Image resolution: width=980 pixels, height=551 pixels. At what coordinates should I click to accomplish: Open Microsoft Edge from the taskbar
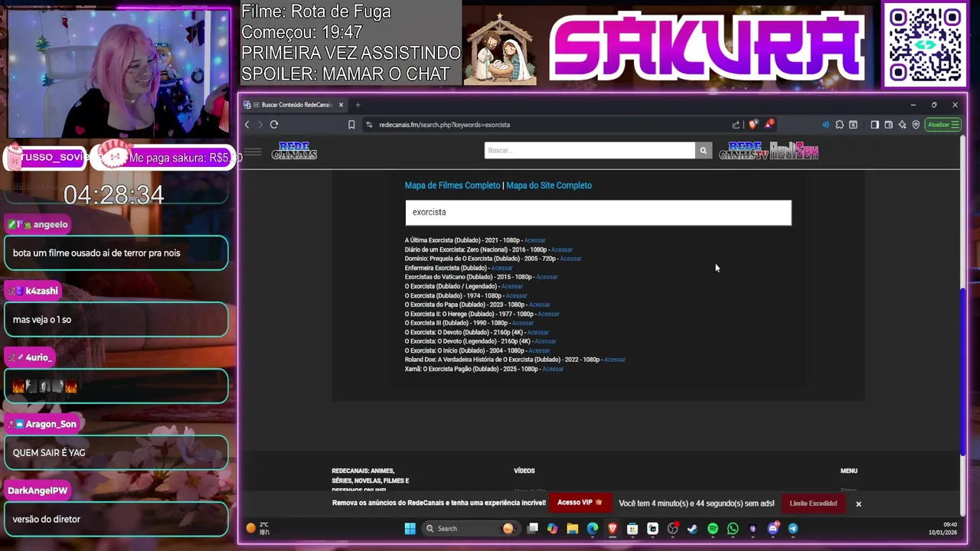tap(593, 529)
